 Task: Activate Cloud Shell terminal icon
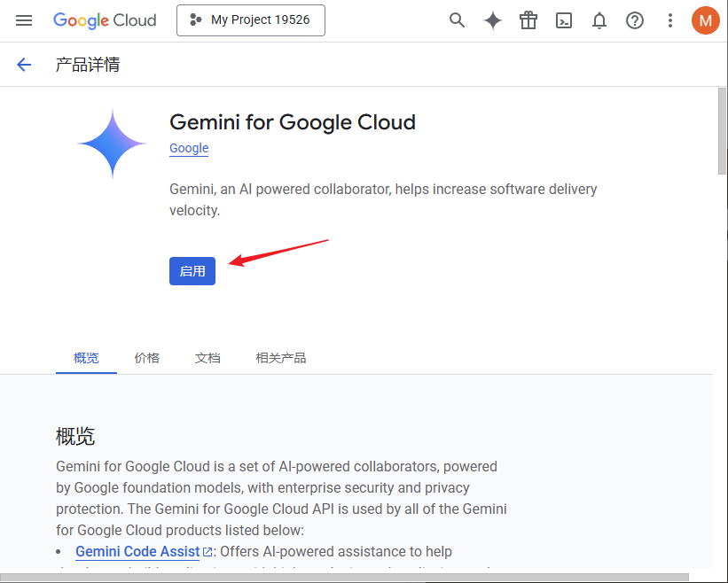pos(563,19)
